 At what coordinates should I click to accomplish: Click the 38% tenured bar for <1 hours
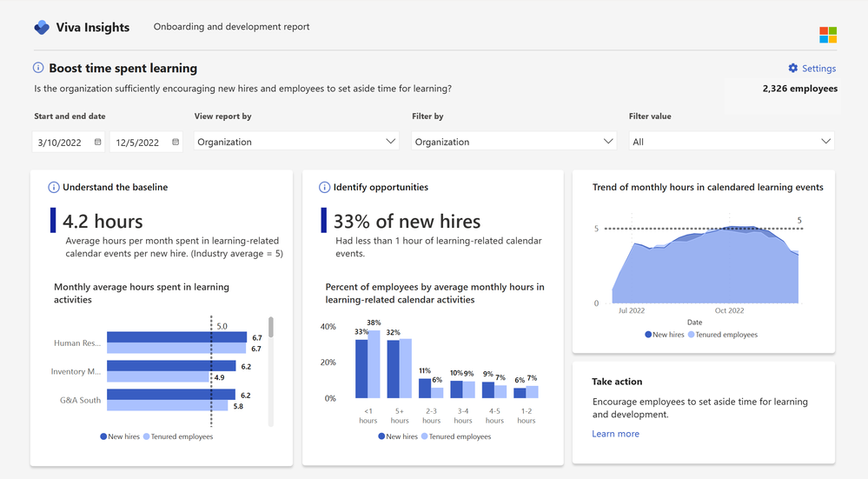click(374, 364)
